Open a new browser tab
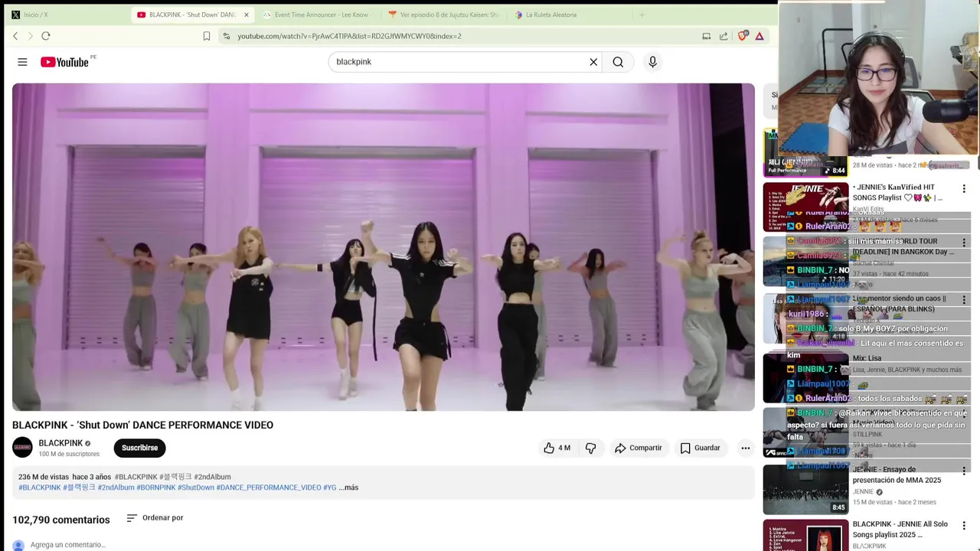The width and height of the screenshot is (980, 551). [x=642, y=15]
